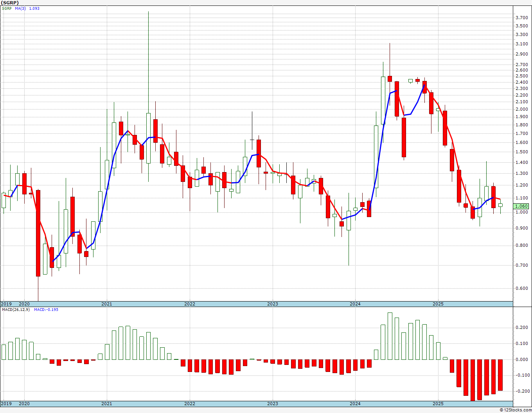Select the 1.500 price axis label
The height and width of the screenshot is (413, 532).
point(522,152)
